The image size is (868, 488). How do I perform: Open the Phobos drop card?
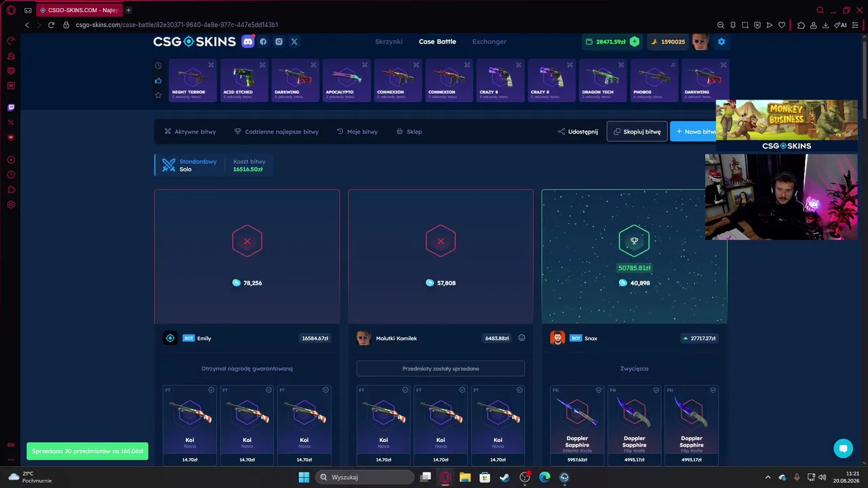[x=654, y=81]
